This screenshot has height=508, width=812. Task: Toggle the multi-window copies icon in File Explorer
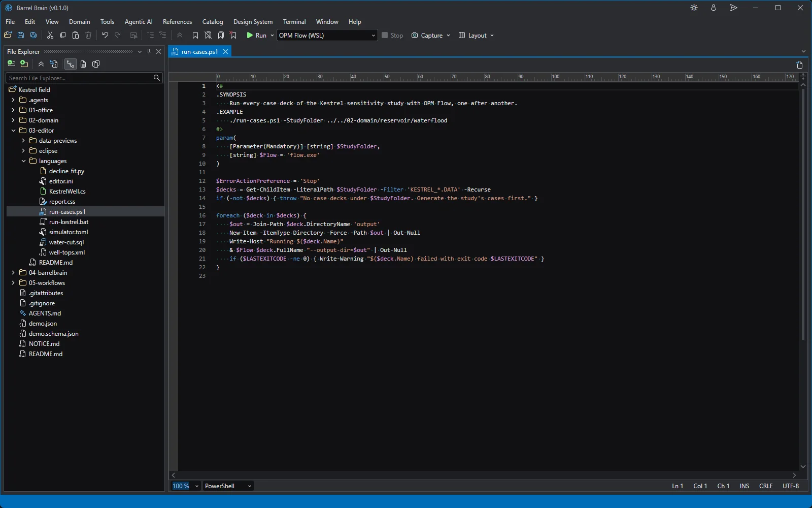click(96, 64)
